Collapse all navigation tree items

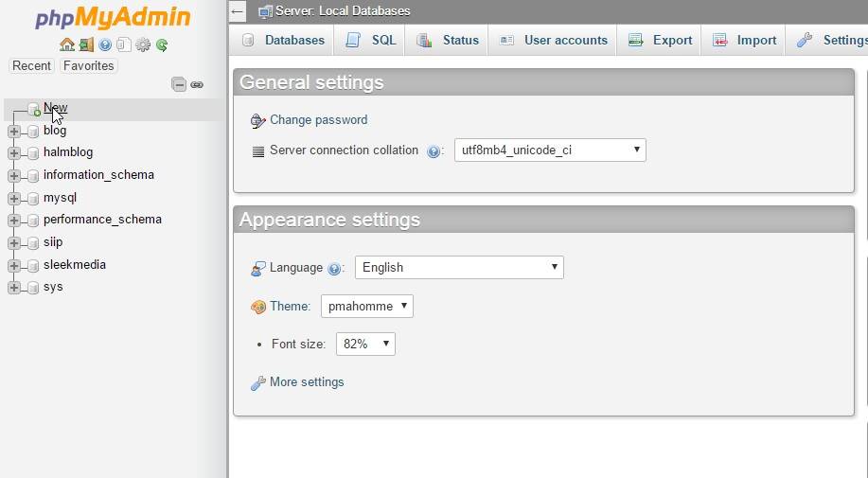pyautogui.click(x=179, y=84)
